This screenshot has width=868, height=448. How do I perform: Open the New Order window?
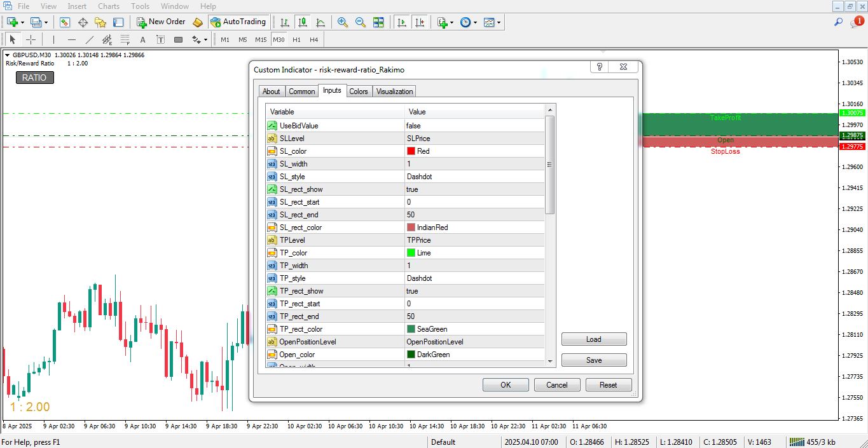(x=161, y=21)
